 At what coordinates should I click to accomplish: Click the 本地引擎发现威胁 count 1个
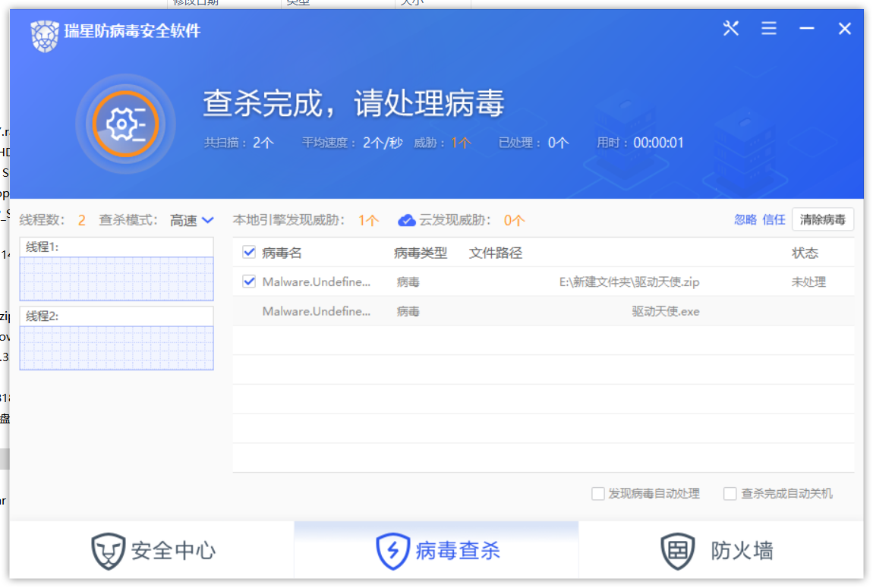(369, 221)
